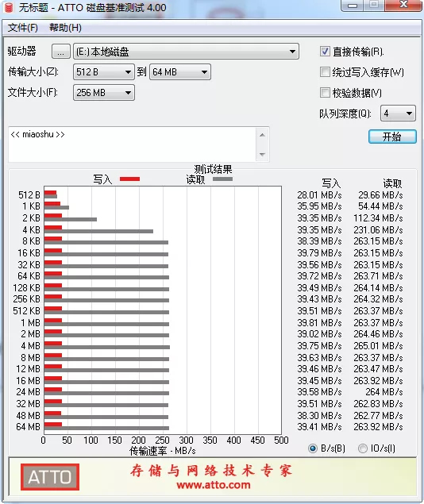The height and width of the screenshot is (504, 424).
Task: Open the 帮助(H) menu
Action: [65, 28]
